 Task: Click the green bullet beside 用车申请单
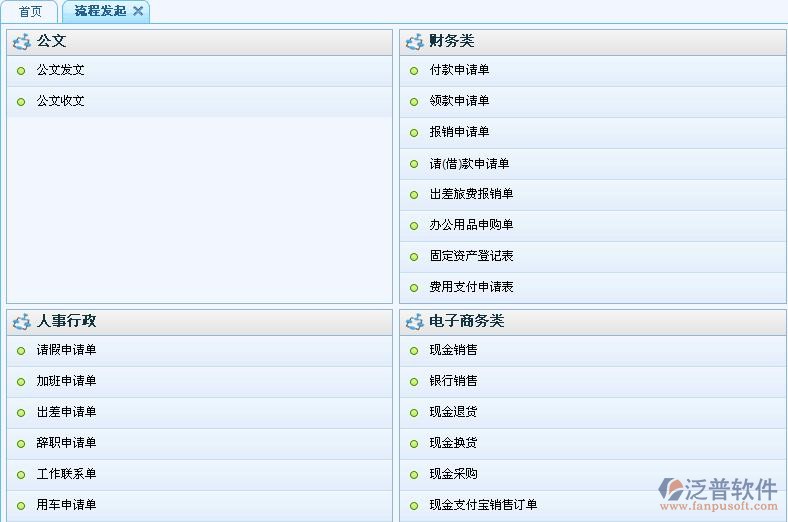point(21,506)
